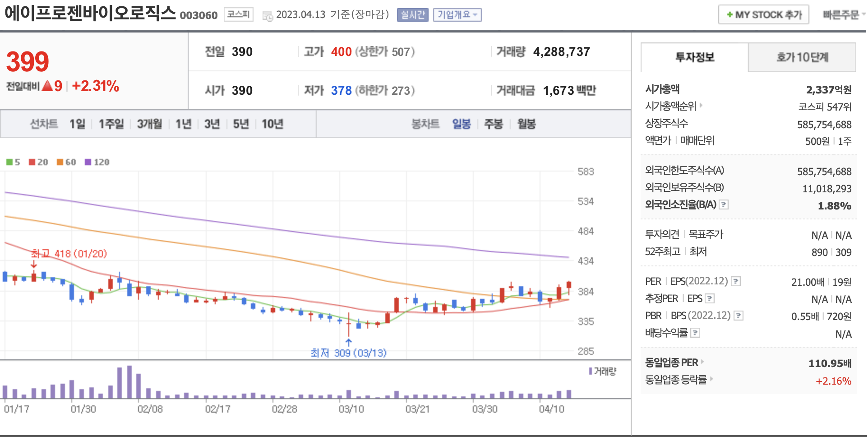Select the 일봉 daily candle chart option
Viewport: 868px width, 437px height.
[461, 124]
